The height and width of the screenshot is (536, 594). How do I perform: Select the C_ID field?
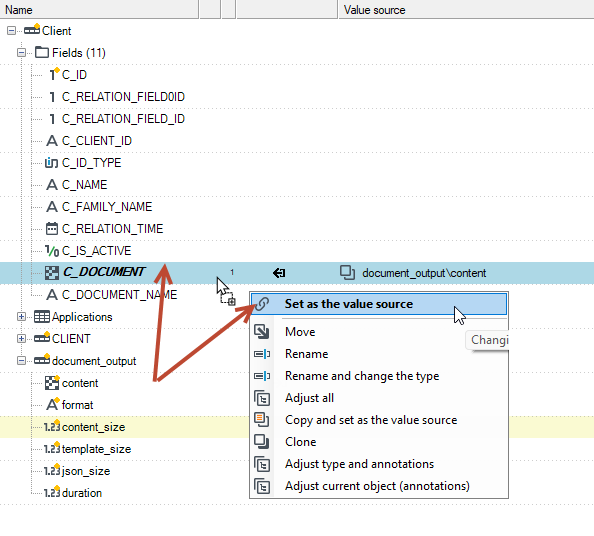tap(74, 75)
